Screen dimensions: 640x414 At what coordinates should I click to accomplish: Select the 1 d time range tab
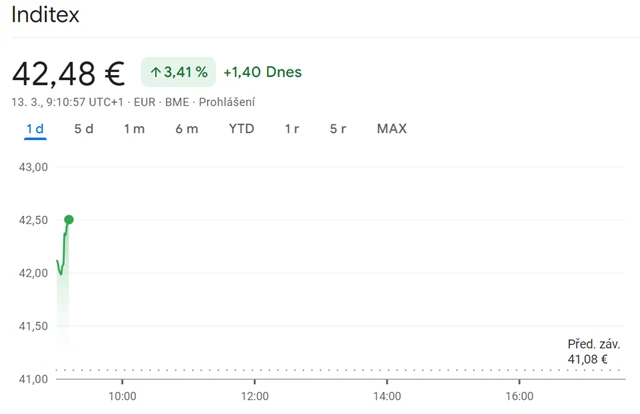35,128
